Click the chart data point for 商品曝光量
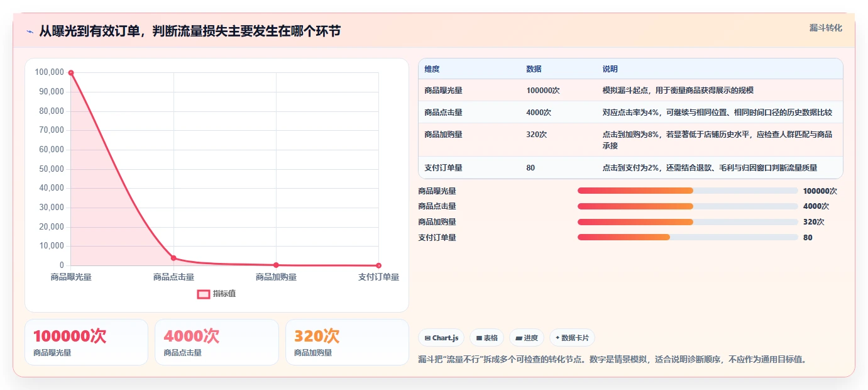This screenshot has width=868, height=390. [x=71, y=73]
